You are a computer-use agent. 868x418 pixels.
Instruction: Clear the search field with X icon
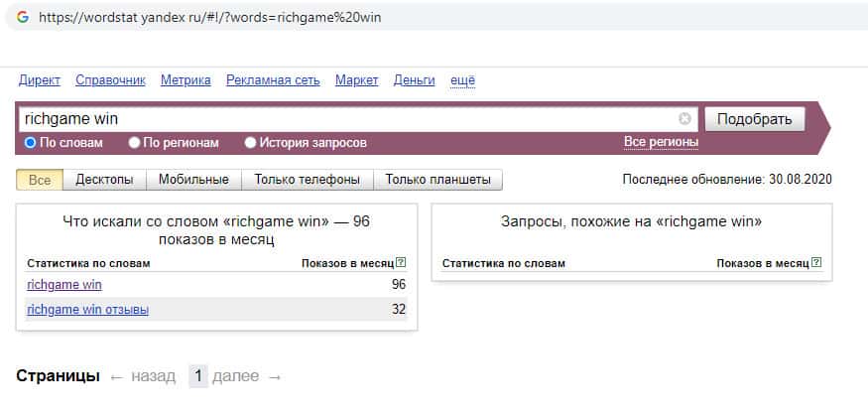(x=684, y=119)
